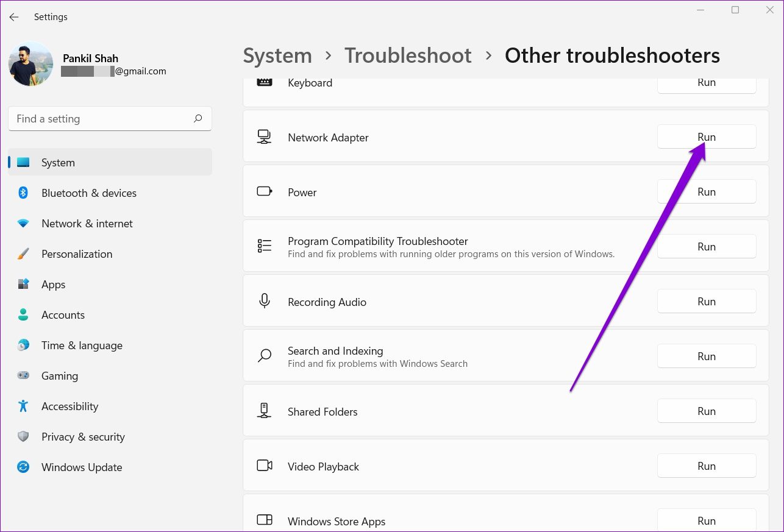Open Gaming settings

(x=110, y=376)
